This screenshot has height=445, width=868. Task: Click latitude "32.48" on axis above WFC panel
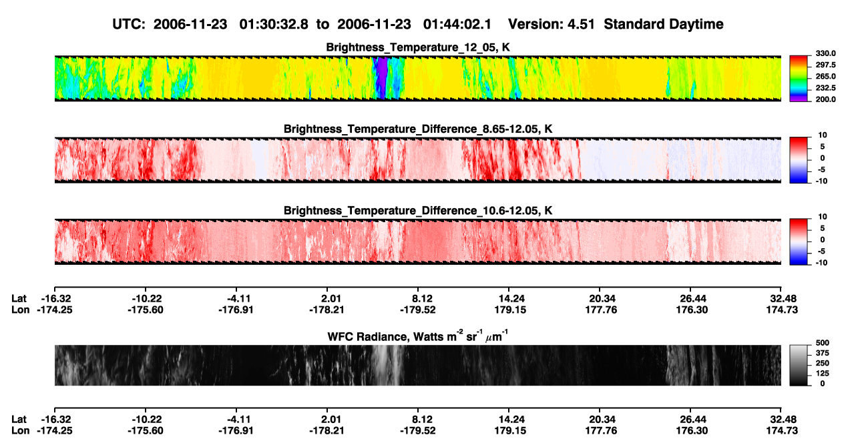pyautogui.click(x=782, y=299)
